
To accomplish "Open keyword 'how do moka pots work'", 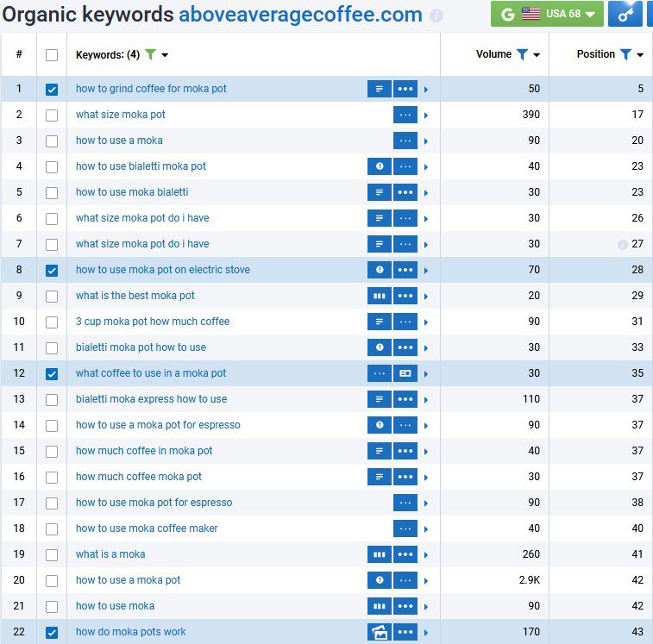I will (x=131, y=632).
